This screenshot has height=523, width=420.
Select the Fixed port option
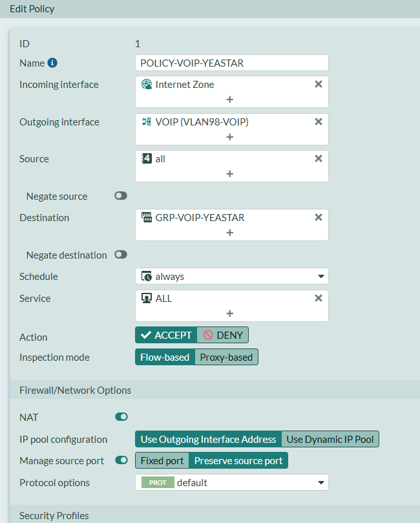click(162, 461)
